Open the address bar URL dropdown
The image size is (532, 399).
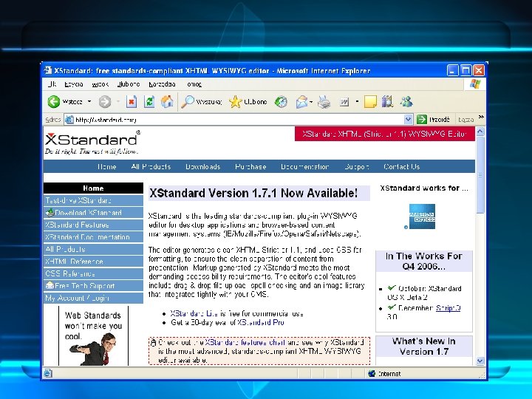pyautogui.click(x=408, y=120)
